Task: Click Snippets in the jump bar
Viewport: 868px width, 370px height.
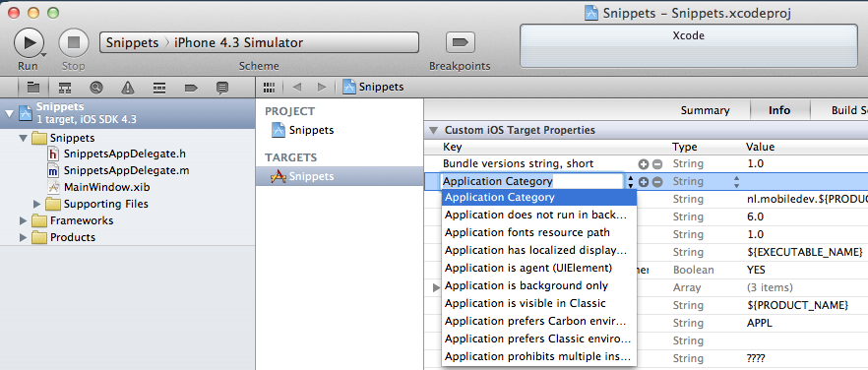Action: 374,87
